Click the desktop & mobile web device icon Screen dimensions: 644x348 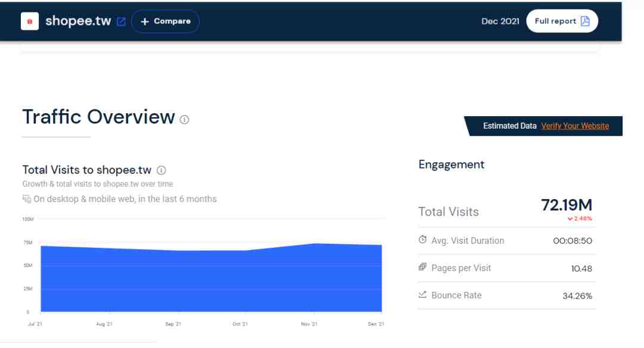(26, 199)
